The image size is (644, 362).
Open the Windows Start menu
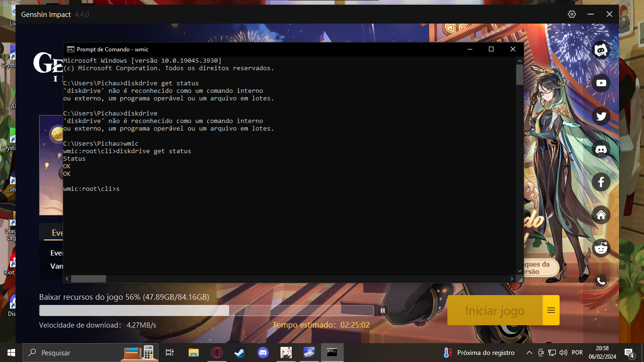point(11,353)
